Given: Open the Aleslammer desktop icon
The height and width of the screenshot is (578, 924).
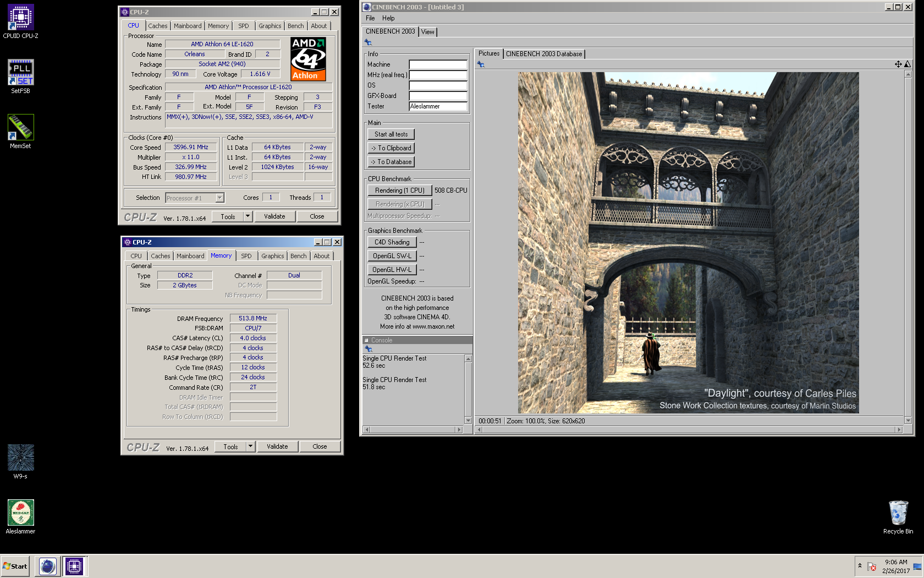Looking at the screenshot, I should click(x=20, y=517).
